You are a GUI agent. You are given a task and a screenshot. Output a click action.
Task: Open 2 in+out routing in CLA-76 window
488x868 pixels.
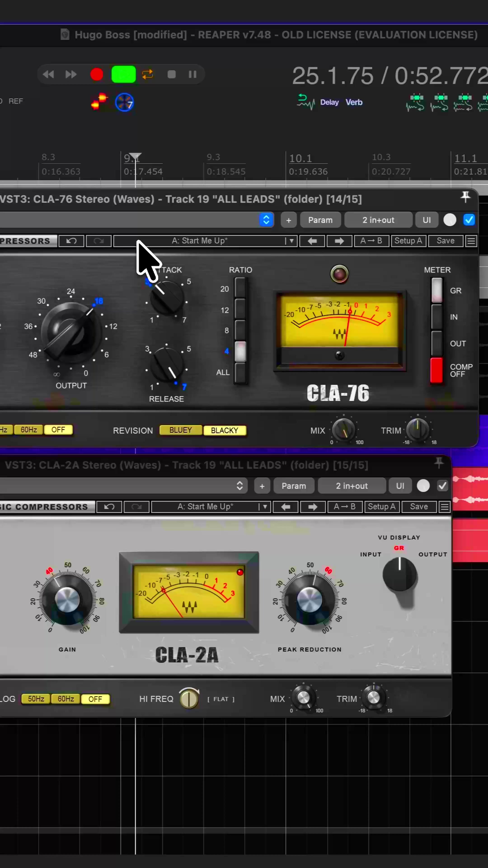(378, 220)
